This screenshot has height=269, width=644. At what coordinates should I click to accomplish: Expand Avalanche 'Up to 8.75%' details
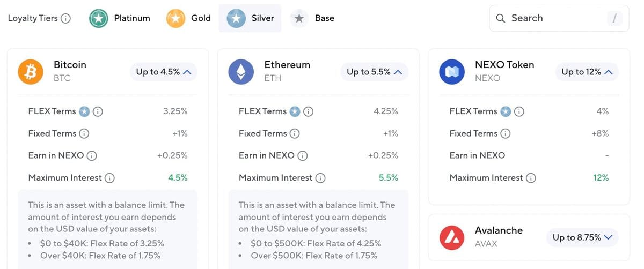(582, 237)
